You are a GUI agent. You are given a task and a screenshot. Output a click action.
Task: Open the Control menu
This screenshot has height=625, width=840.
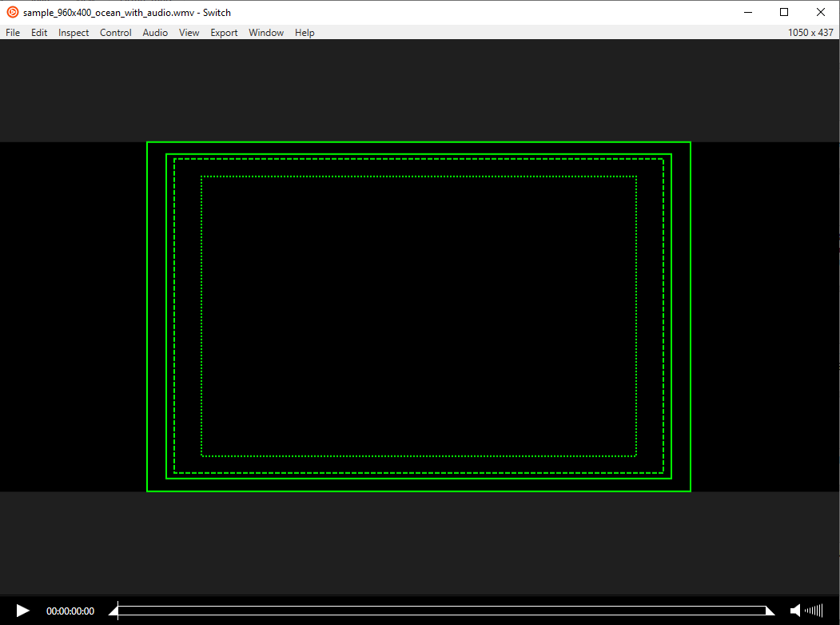pyautogui.click(x=115, y=33)
